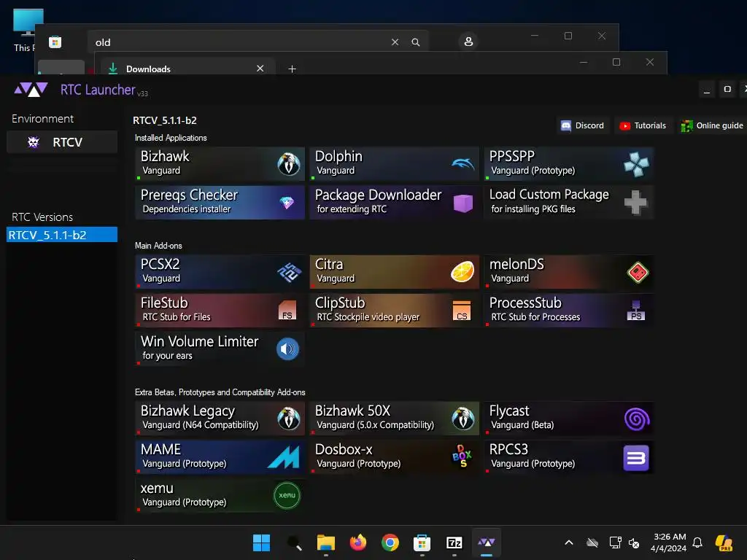Click the Bizhawk Legacy tile title
Screen dimensions: 747x560
pyautogui.click(x=187, y=411)
